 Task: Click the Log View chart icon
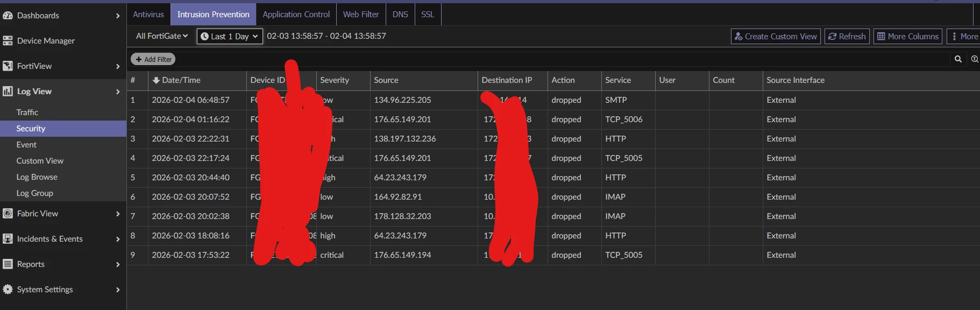[x=8, y=91]
